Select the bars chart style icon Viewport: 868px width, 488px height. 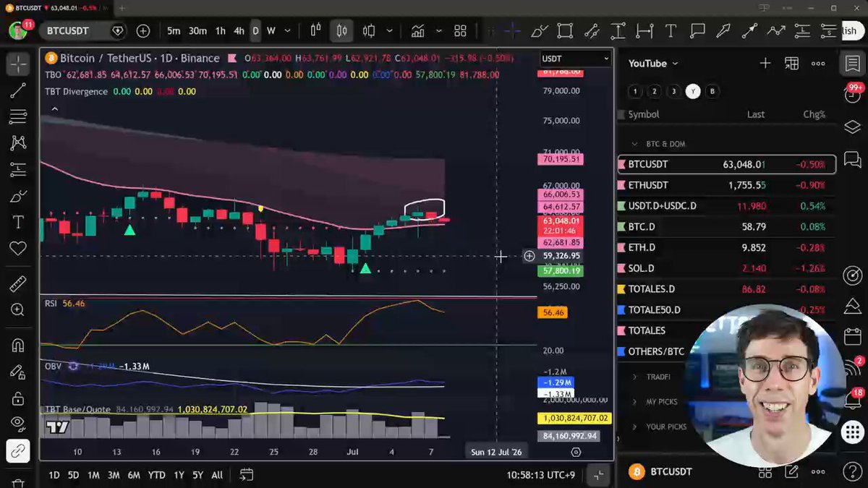click(315, 31)
